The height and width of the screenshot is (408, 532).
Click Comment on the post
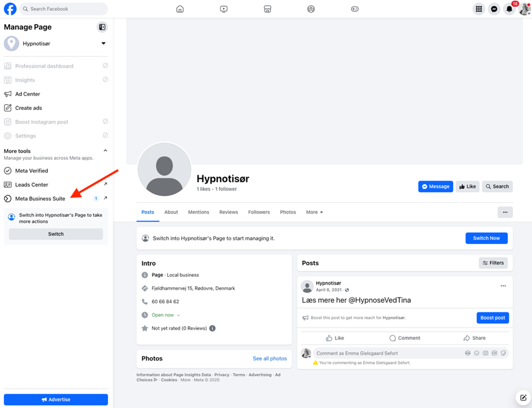point(405,338)
